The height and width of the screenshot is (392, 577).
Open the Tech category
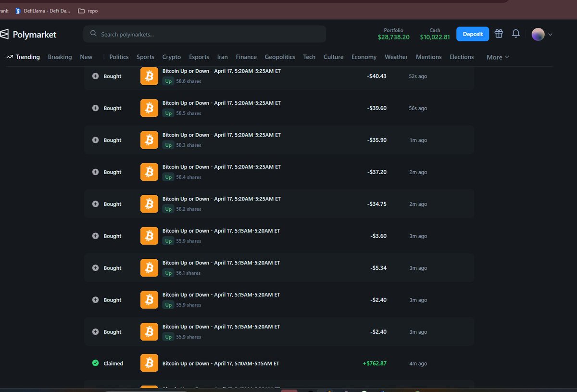(309, 57)
